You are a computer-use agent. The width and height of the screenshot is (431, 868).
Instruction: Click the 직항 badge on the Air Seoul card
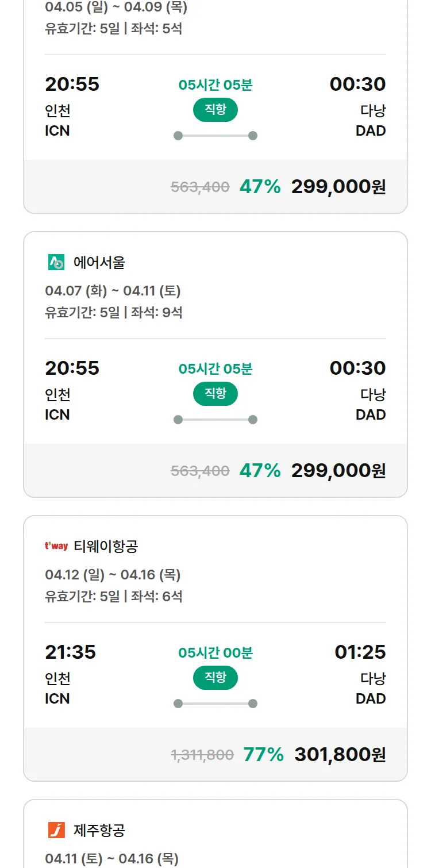215,394
